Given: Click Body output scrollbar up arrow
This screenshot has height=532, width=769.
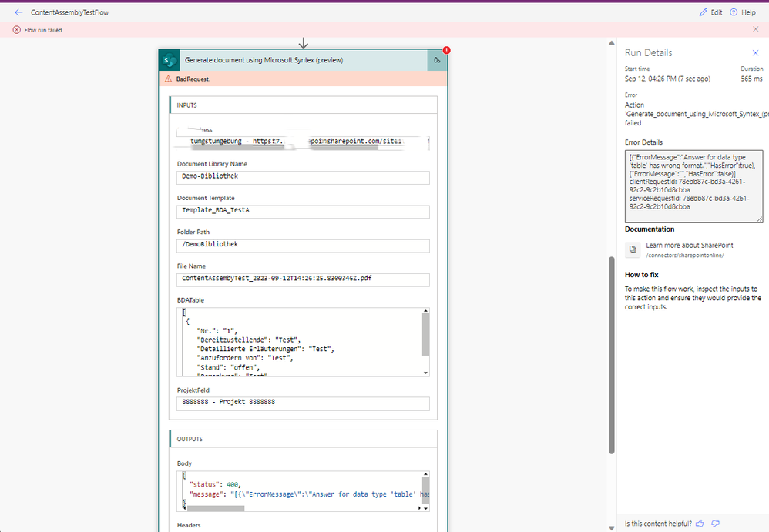Looking at the screenshot, I should click(x=425, y=474).
